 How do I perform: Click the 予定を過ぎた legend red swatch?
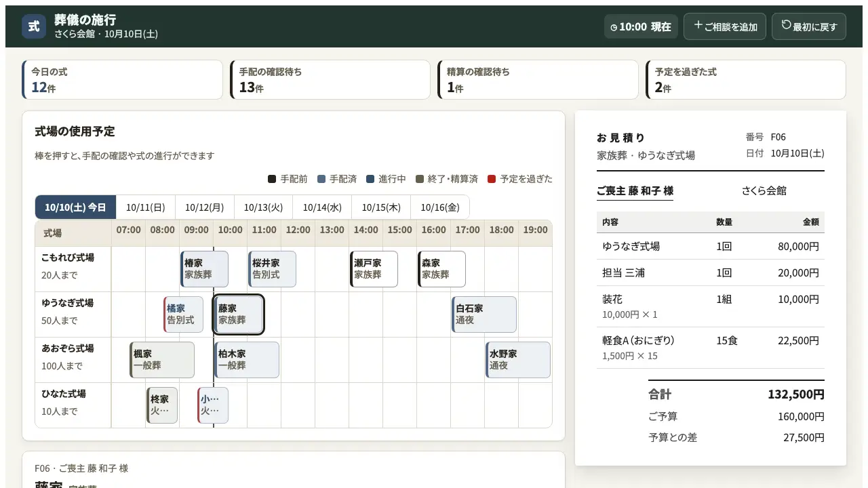pyautogui.click(x=492, y=179)
